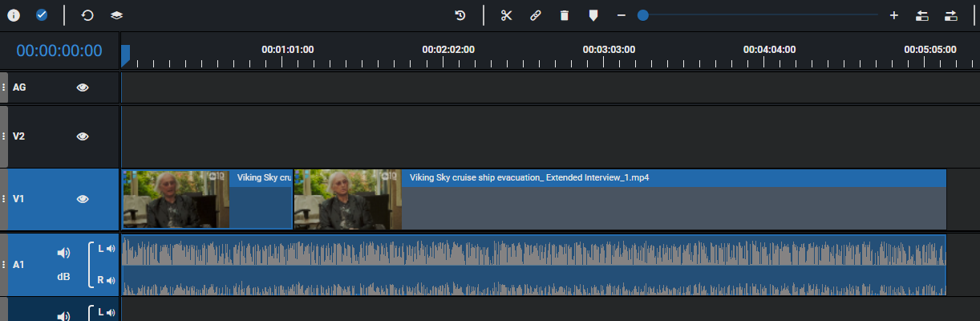Viewport: 980px width, 321px height.
Task: Mute the A1 audio track
Action: 63,253
